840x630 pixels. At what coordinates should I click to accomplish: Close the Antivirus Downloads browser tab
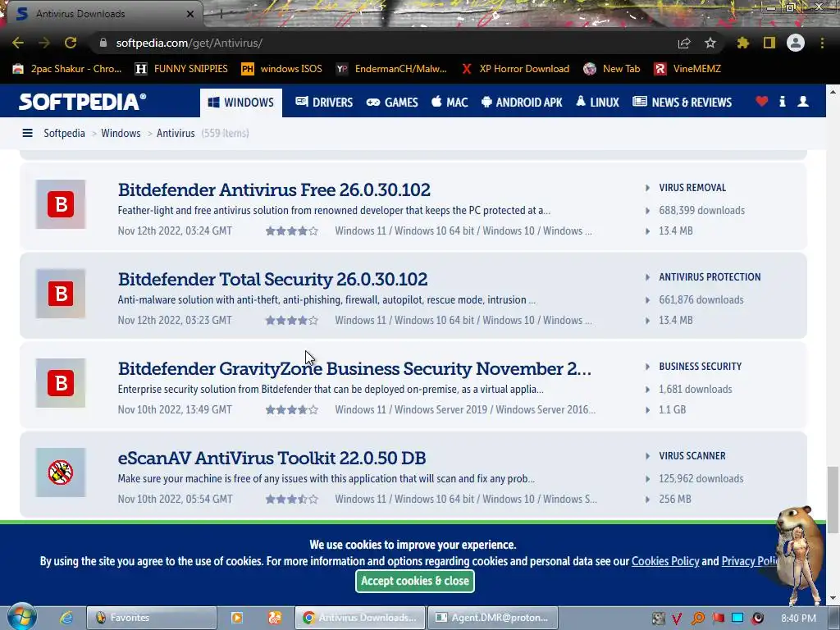tap(190, 14)
